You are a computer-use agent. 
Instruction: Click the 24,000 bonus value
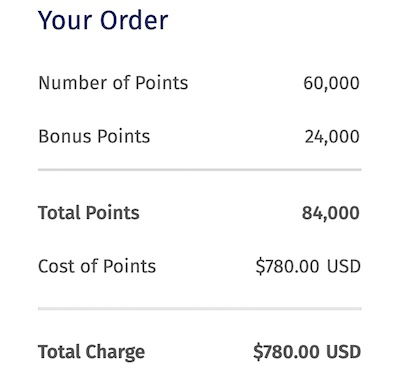(332, 137)
